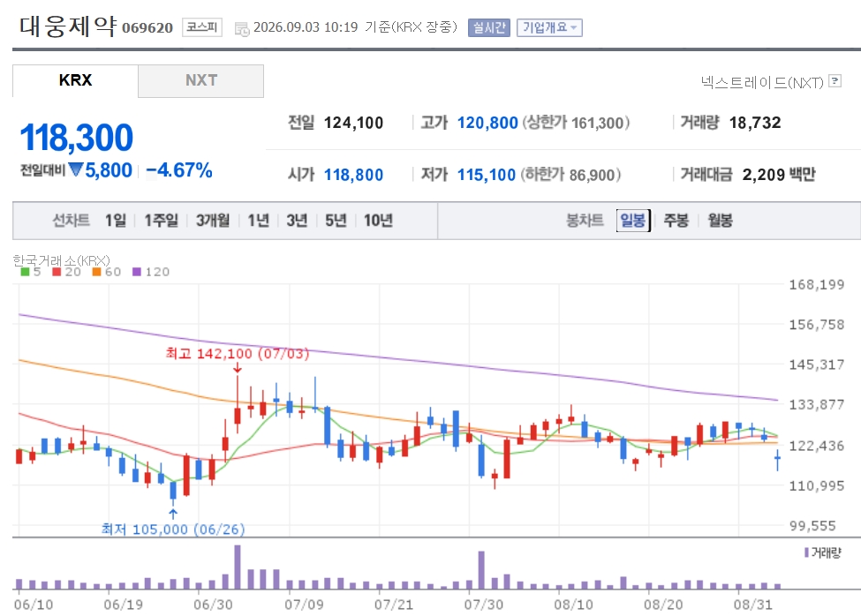Click the blue down-triangle price change indicator
The image size is (861, 616).
point(76,169)
